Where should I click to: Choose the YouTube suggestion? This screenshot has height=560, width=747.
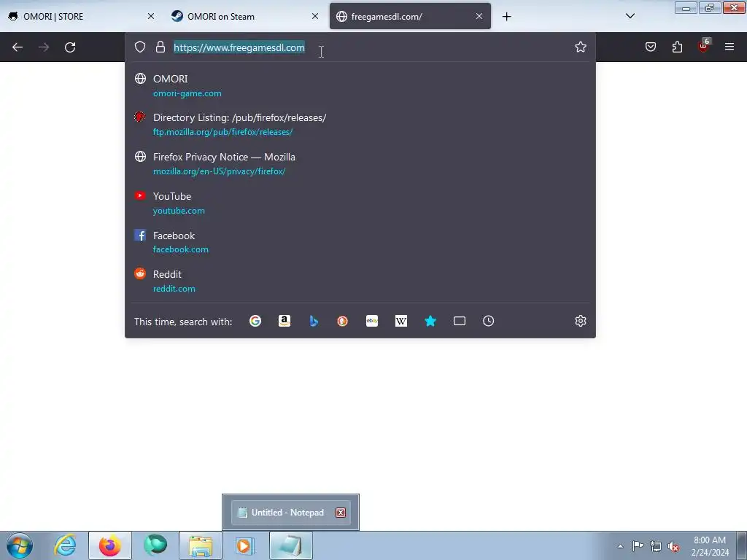(x=360, y=203)
